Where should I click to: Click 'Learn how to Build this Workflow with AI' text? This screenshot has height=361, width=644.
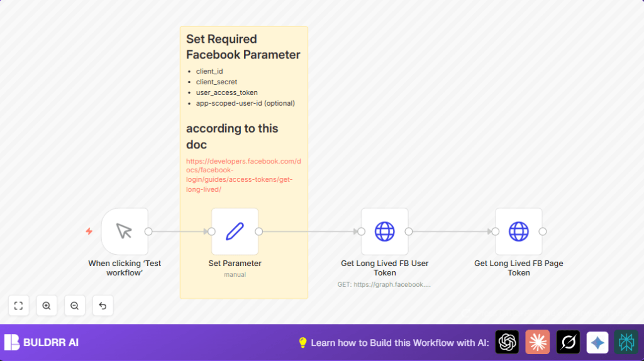tap(399, 343)
